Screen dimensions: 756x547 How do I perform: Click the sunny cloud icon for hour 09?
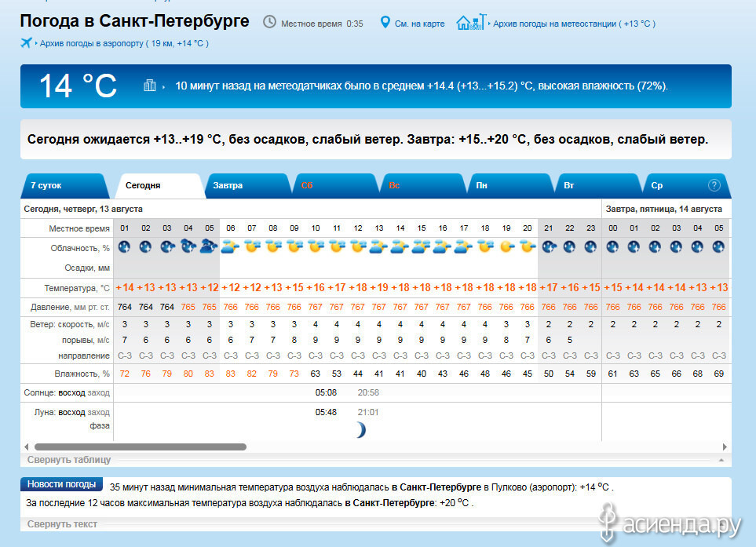pos(294,246)
